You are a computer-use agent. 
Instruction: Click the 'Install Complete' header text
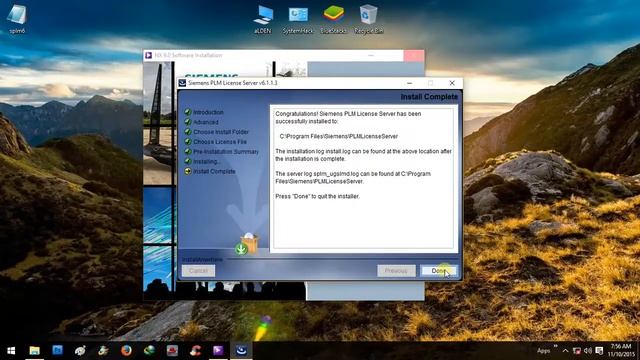coord(429,97)
